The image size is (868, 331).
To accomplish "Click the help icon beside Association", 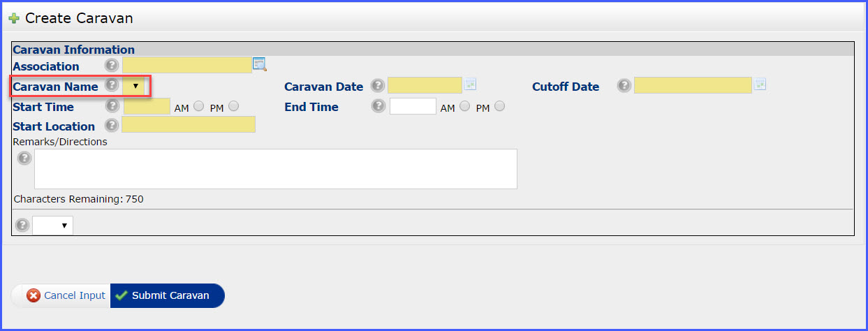I will (111, 66).
